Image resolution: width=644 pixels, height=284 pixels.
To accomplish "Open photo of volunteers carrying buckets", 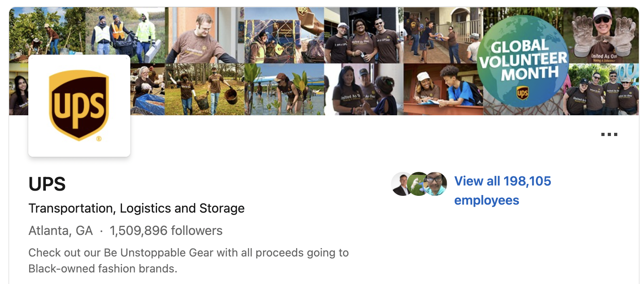I will pyautogui.click(x=204, y=89).
